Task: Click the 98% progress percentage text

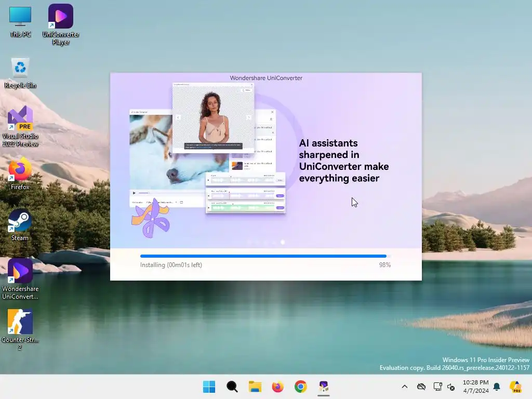Action: pos(385,265)
